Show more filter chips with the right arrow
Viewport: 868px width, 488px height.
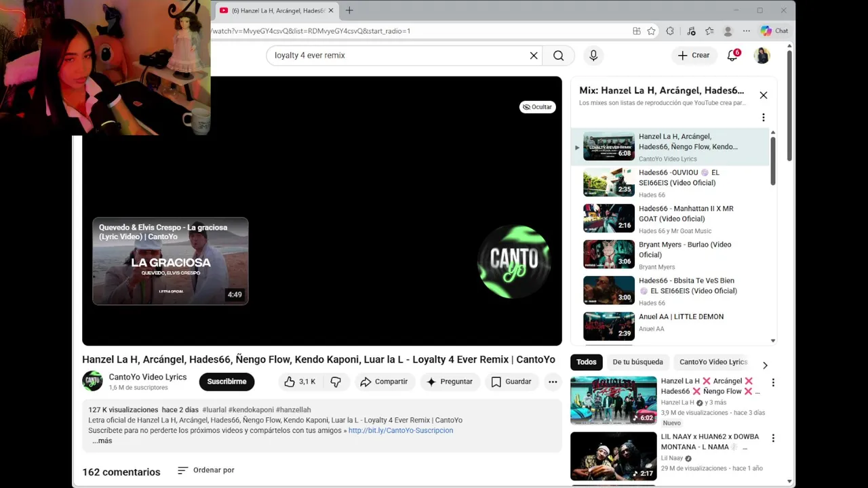[765, 365]
